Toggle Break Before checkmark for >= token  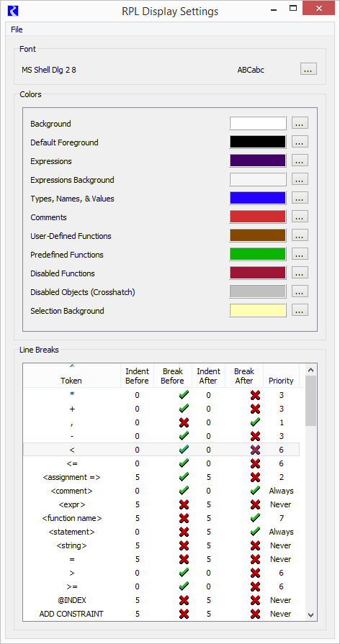[184, 586]
